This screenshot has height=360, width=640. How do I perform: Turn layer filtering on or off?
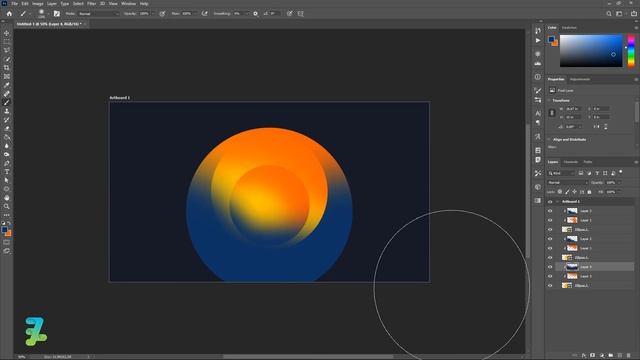pos(621,173)
